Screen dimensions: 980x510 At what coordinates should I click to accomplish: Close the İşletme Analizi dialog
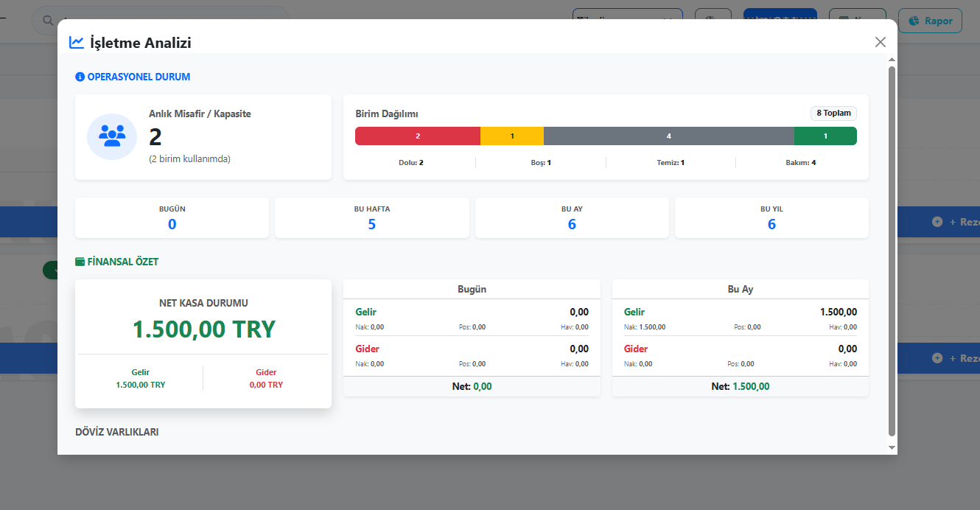[x=880, y=42]
